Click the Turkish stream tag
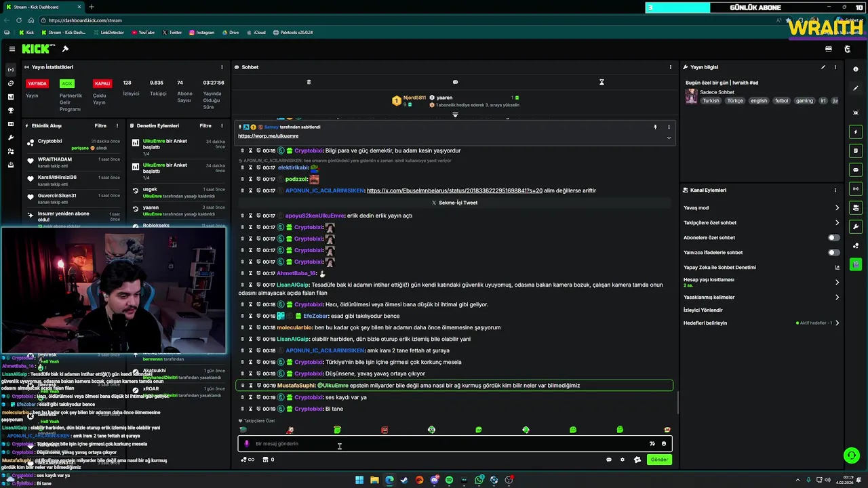868x488 pixels. point(711,100)
